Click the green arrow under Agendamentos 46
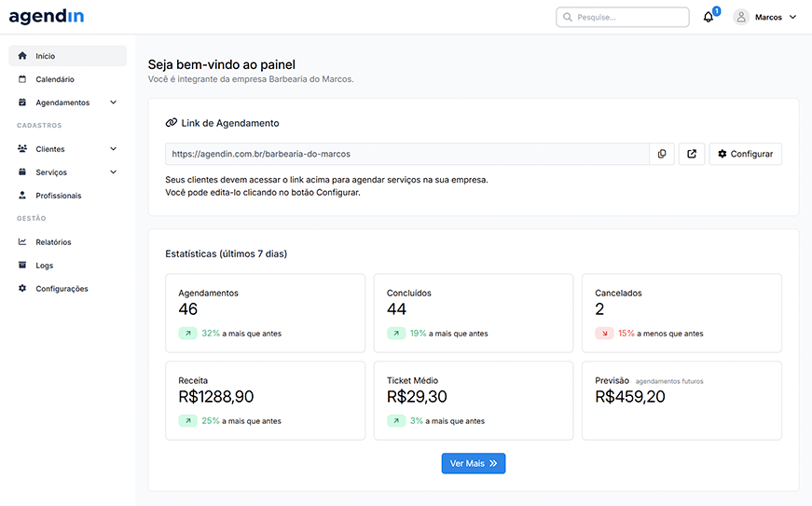 tap(188, 334)
